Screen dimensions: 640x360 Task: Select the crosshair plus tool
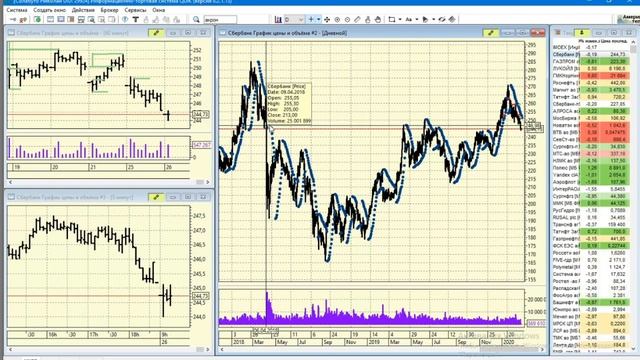tap(311, 20)
